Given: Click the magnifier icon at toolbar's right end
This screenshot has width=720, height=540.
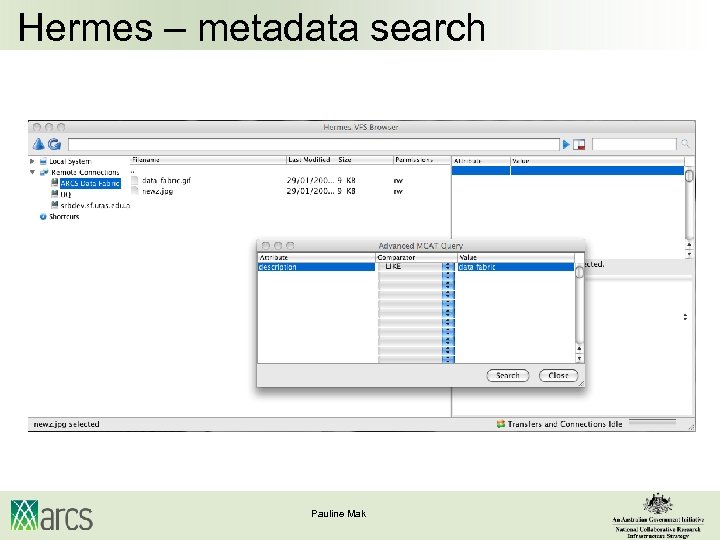Looking at the screenshot, I should [685, 144].
